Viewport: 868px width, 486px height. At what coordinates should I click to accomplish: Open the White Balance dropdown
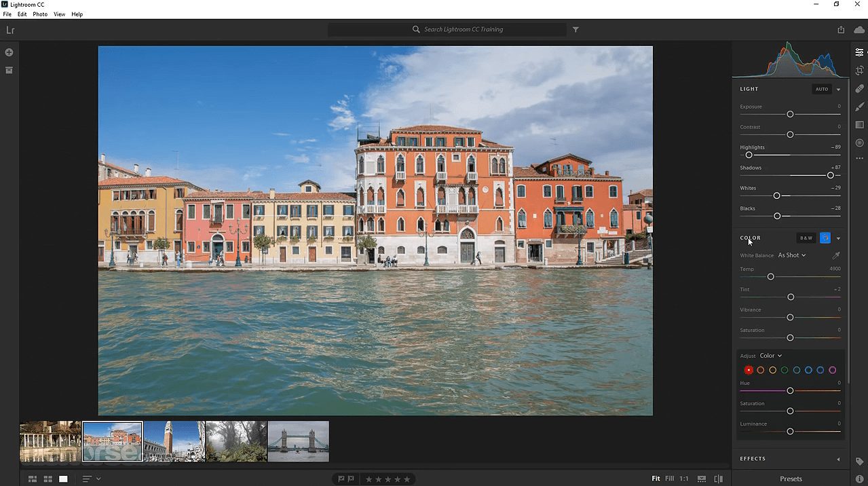click(x=791, y=255)
